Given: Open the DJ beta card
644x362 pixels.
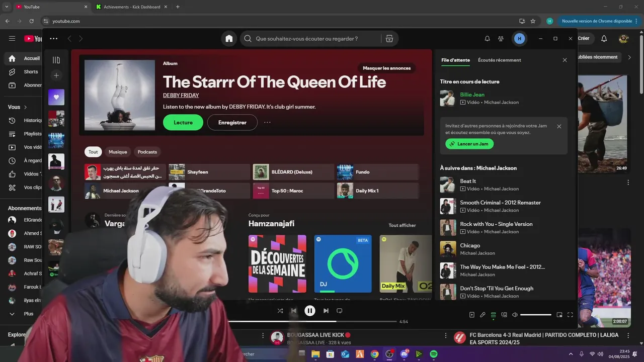Looking at the screenshot, I should coord(343,264).
